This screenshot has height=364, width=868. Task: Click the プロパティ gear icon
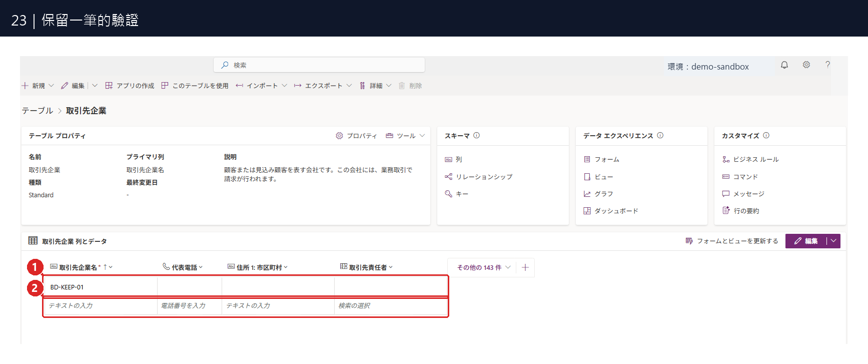[339, 136]
